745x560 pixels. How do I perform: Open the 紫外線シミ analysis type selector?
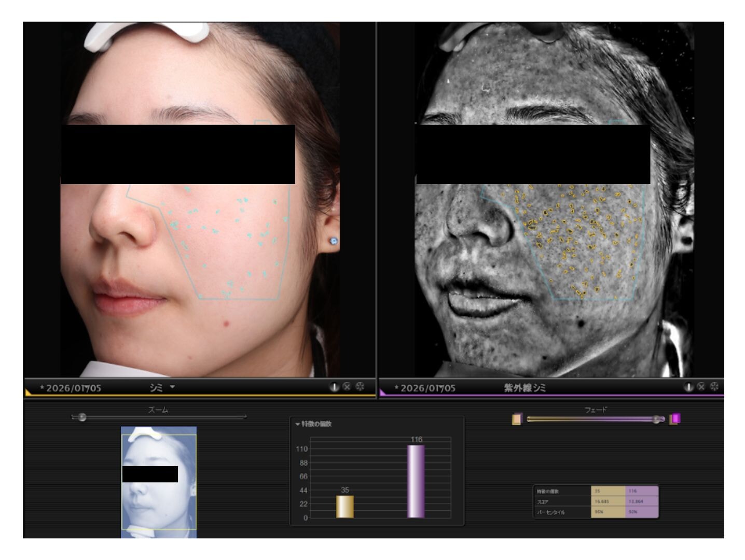(525, 388)
